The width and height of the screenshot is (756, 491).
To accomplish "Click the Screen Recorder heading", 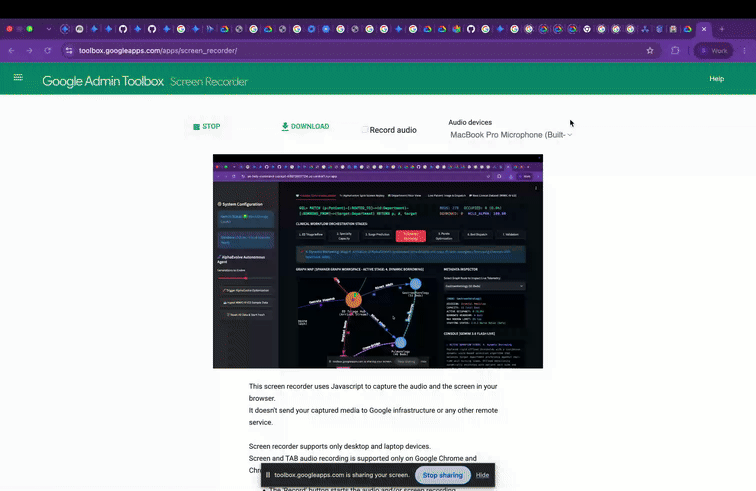I will point(209,82).
